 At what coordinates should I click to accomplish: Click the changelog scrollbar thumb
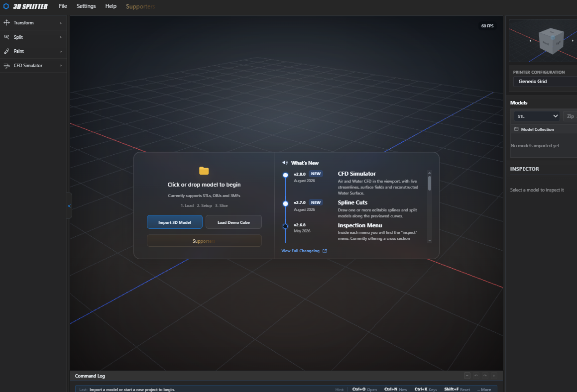tap(430, 183)
